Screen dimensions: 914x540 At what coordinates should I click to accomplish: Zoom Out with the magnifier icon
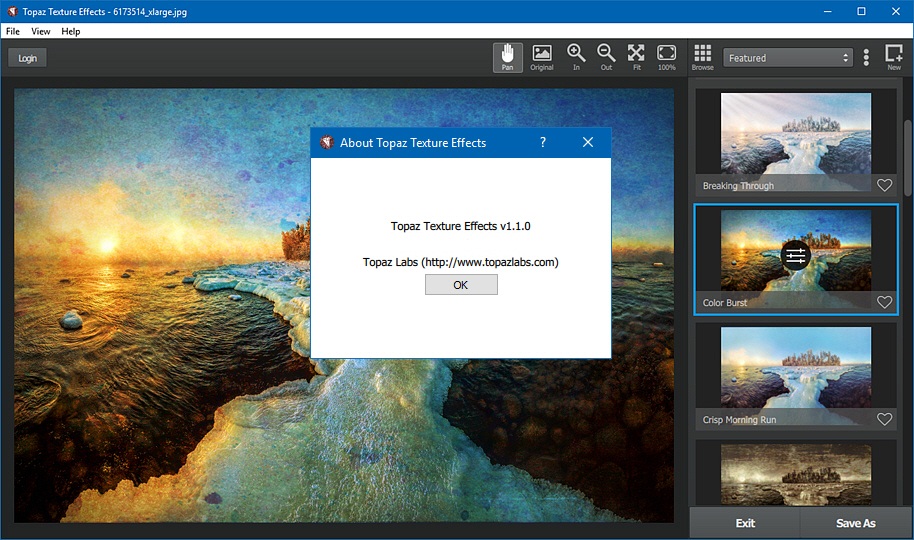coord(606,58)
